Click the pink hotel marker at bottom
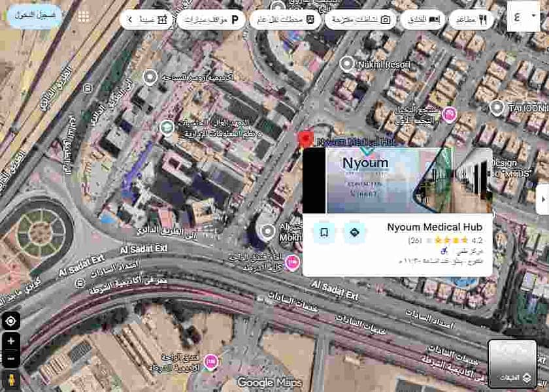Viewport: 549px width, 392px height. coord(210,362)
